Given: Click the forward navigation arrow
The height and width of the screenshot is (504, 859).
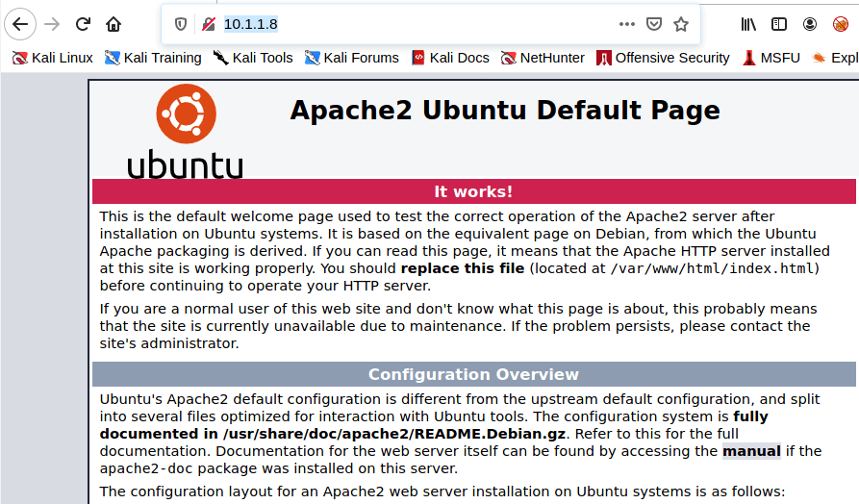Looking at the screenshot, I should (x=52, y=24).
